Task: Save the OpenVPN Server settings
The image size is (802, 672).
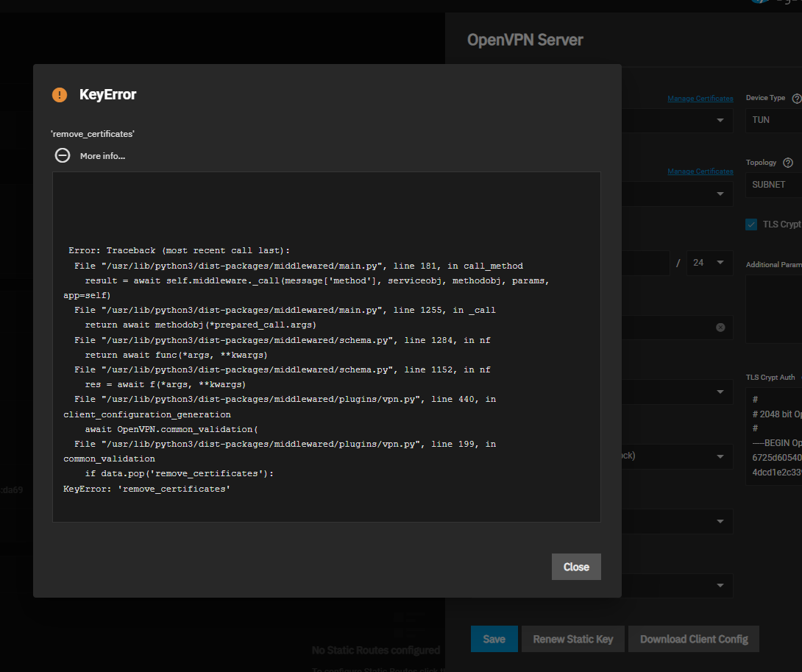Action: [494, 639]
